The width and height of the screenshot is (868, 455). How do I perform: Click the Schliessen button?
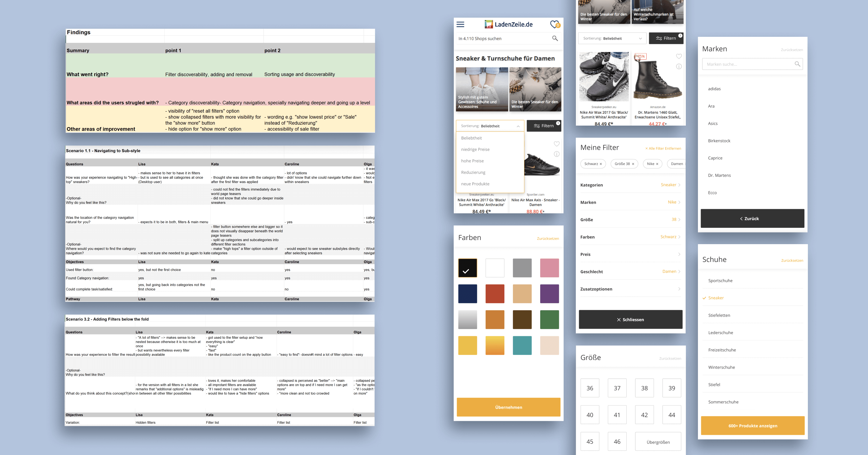[x=631, y=319]
